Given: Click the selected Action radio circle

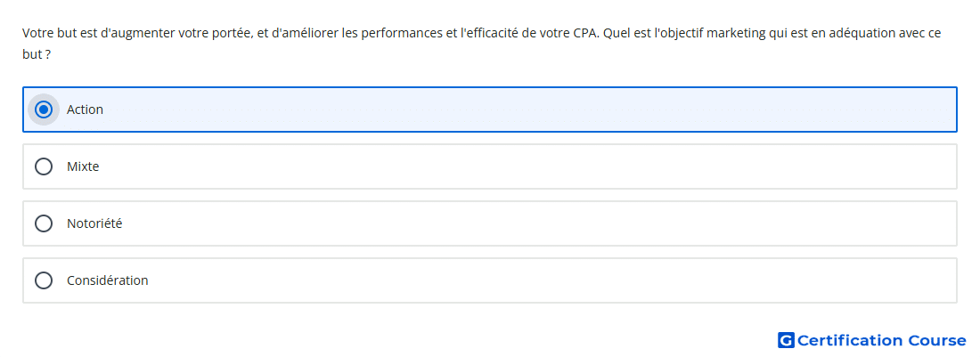Looking at the screenshot, I should click(44, 110).
